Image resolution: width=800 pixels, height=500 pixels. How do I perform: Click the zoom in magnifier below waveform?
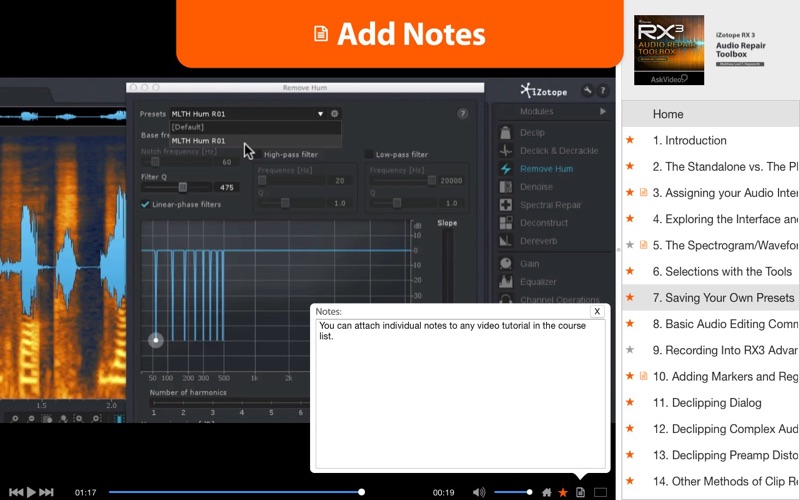(x=14, y=419)
